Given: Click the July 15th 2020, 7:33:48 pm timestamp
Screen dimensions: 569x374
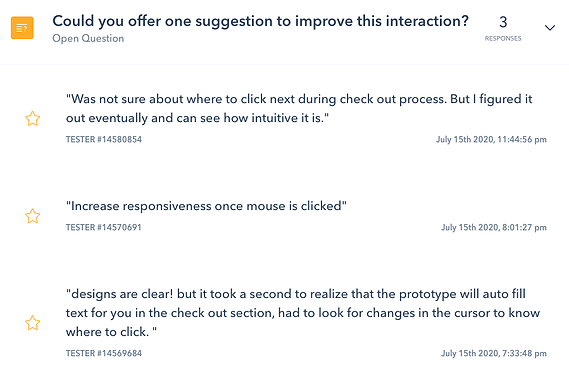Looking at the screenshot, I should (x=494, y=353).
